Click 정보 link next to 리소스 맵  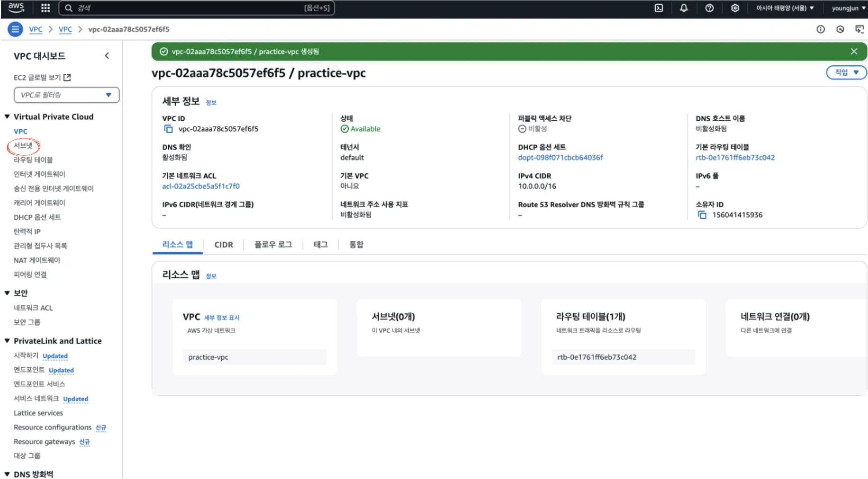coord(211,276)
